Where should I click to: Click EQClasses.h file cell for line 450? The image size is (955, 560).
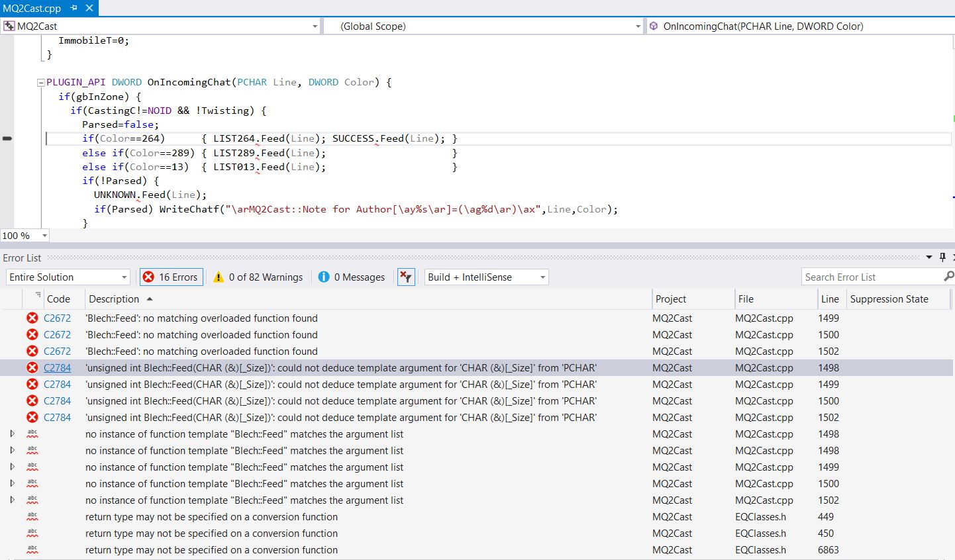[x=760, y=534]
